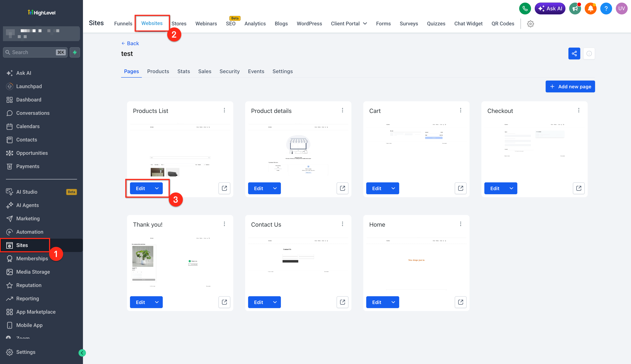Click the Ask AI button in top bar
This screenshot has width=631, height=364.
pyautogui.click(x=550, y=9)
